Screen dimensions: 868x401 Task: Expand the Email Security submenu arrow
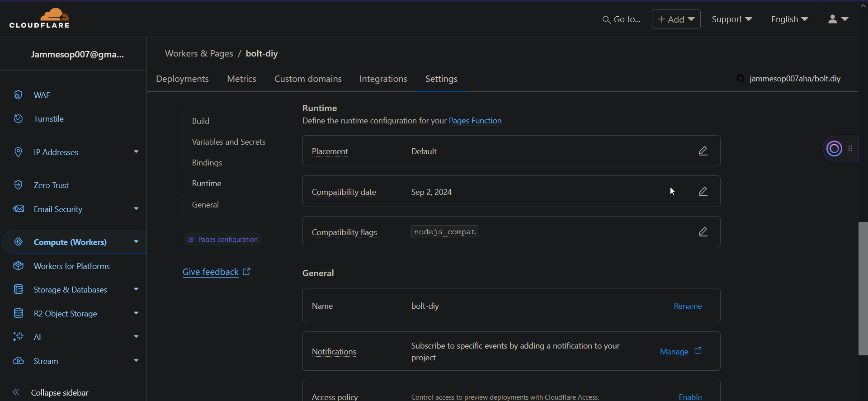click(x=136, y=208)
